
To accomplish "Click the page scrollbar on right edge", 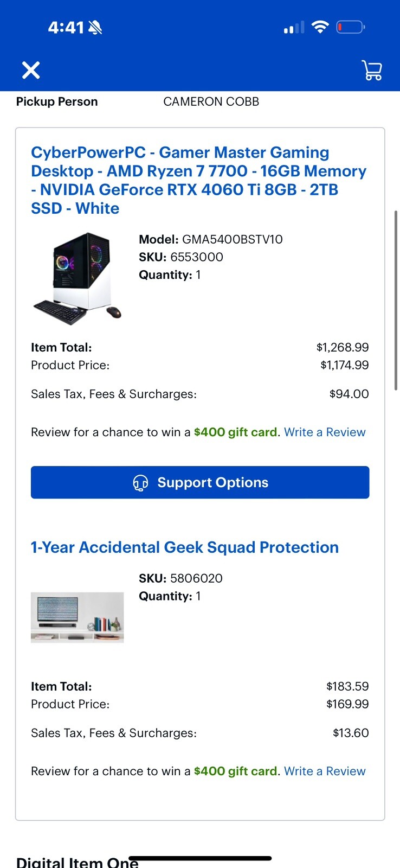I will tap(396, 299).
